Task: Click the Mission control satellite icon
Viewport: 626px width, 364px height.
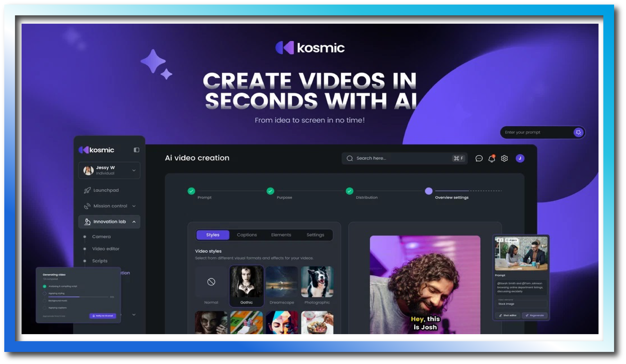Action: 87,206
